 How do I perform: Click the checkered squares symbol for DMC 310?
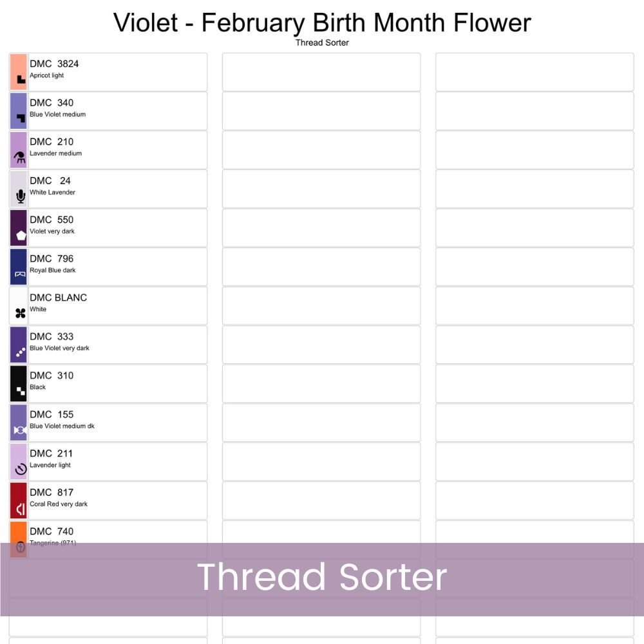pos(21,391)
